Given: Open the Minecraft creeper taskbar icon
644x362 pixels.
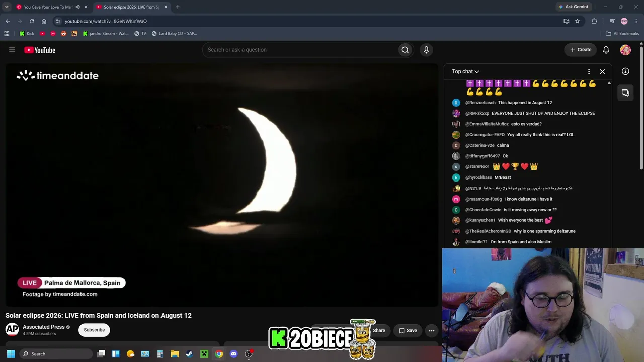Looking at the screenshot, I should (204, 354).
